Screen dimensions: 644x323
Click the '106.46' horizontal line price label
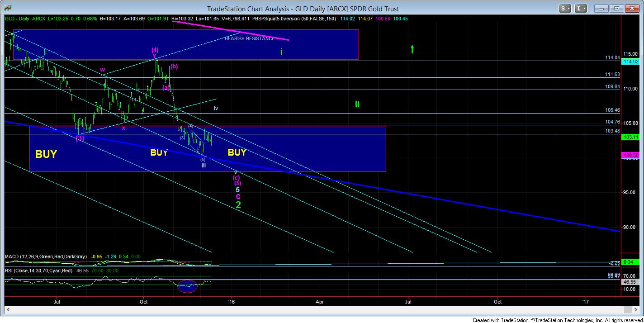click(x=612, y=110)
